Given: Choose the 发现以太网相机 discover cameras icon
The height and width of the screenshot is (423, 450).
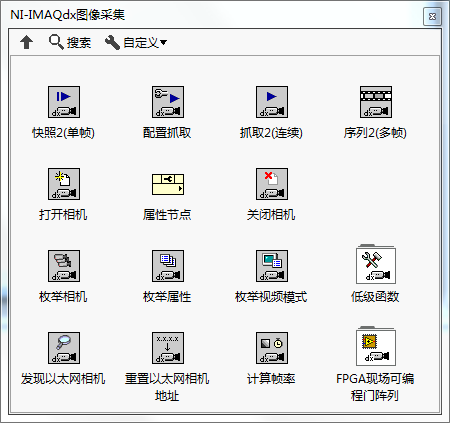Looking at the screenshot, I should [64, 348].
